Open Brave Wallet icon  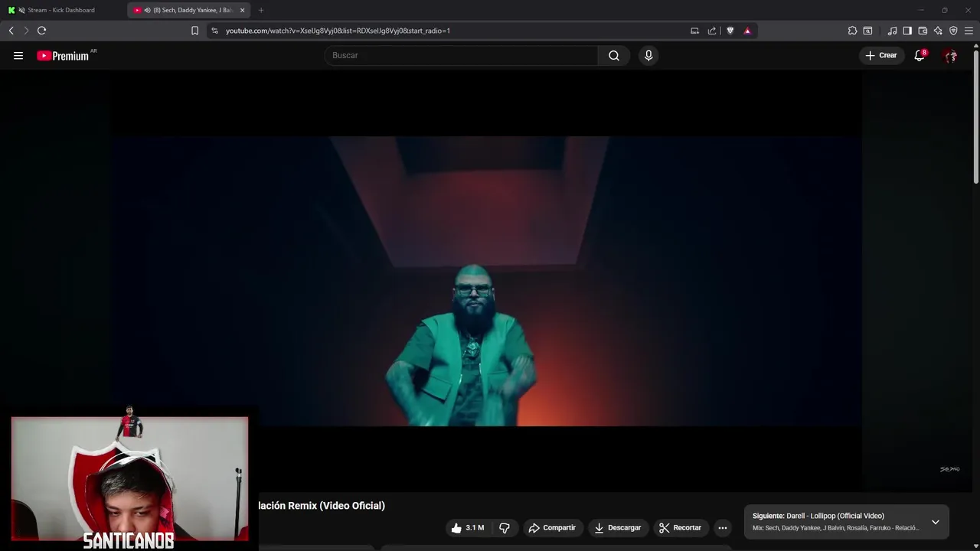click(x=923, y=31)
